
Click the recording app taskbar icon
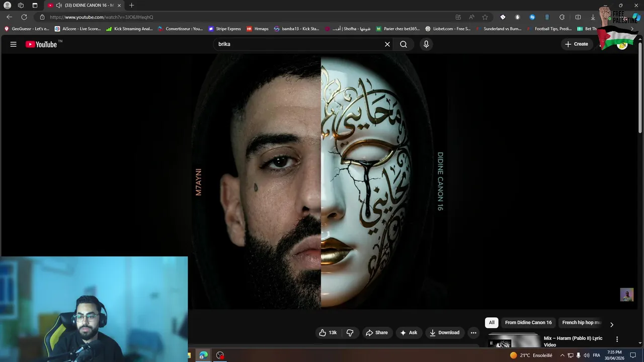(220, 355)
